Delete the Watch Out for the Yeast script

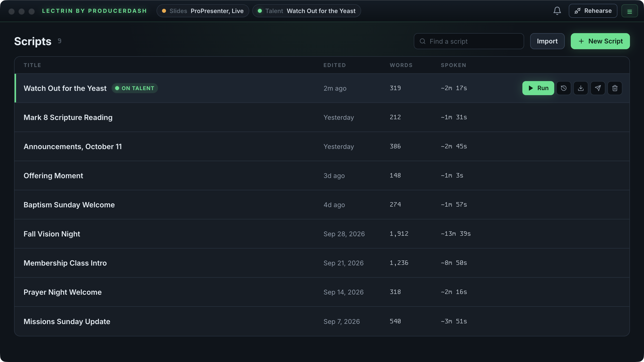[x=615, y=88]
